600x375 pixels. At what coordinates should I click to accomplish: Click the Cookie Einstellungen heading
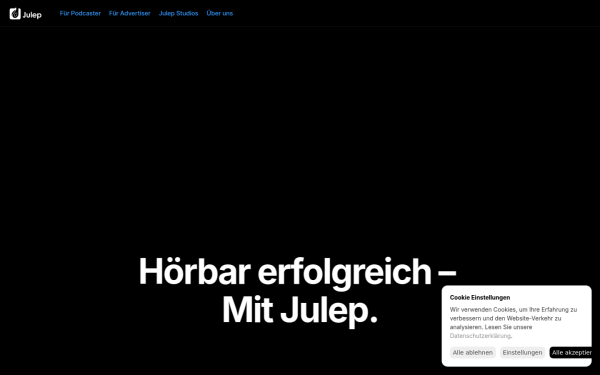480,297
